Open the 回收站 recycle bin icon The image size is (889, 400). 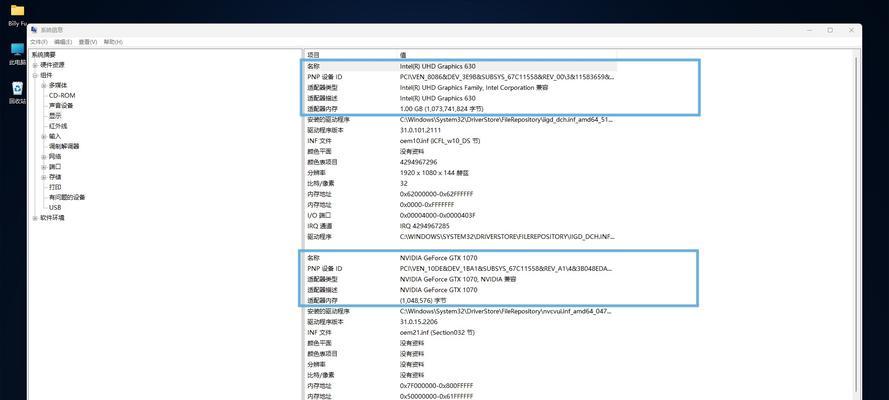point(18,92)
